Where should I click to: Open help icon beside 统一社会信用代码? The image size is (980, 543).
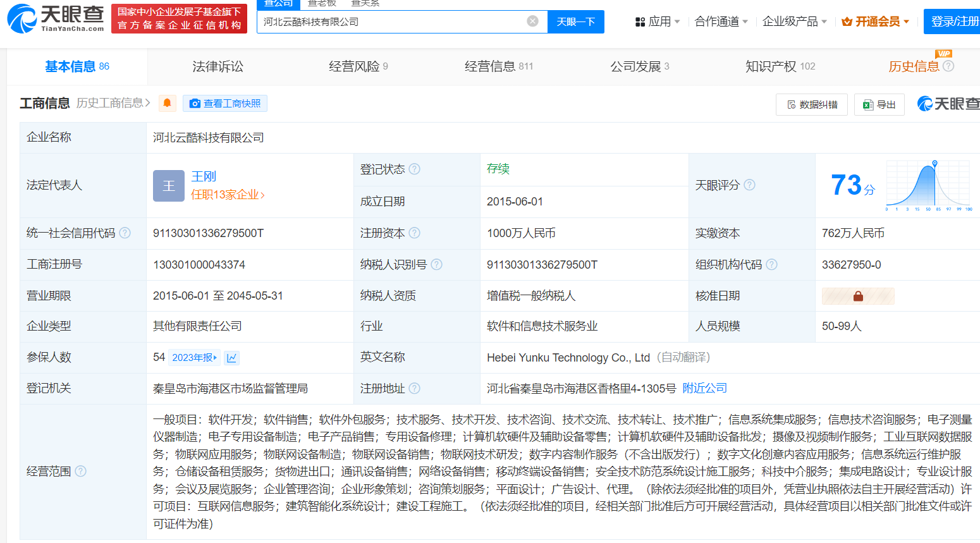pyautogui.click(x=125, y=233)
